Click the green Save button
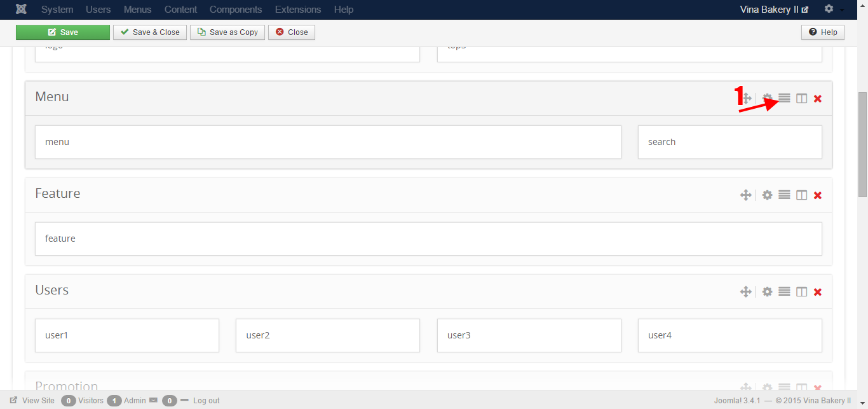This screenshot has height=409, width=868. coord(63,32)
